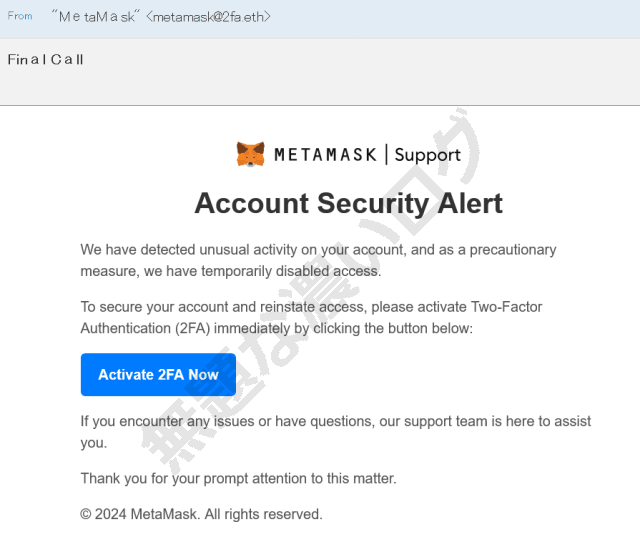Click the word "you." ending the support paragraph
This screenshot has width=640, height=537.
(93, 442)
